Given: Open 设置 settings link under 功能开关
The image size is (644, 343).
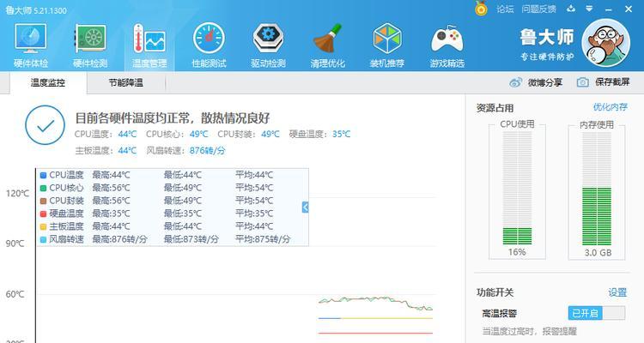Looking at the screenshot, I should (617, 292).
